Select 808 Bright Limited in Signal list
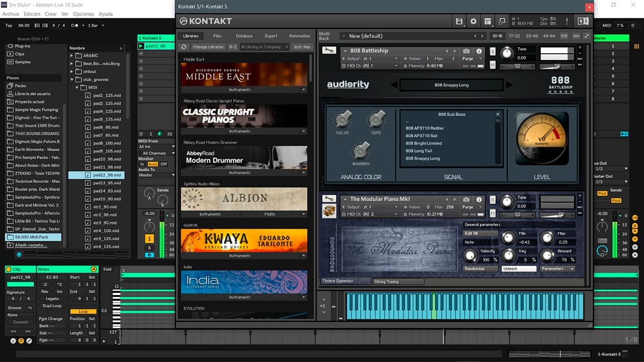The height and width of the screenshot is (362, 644). point(424,144)
